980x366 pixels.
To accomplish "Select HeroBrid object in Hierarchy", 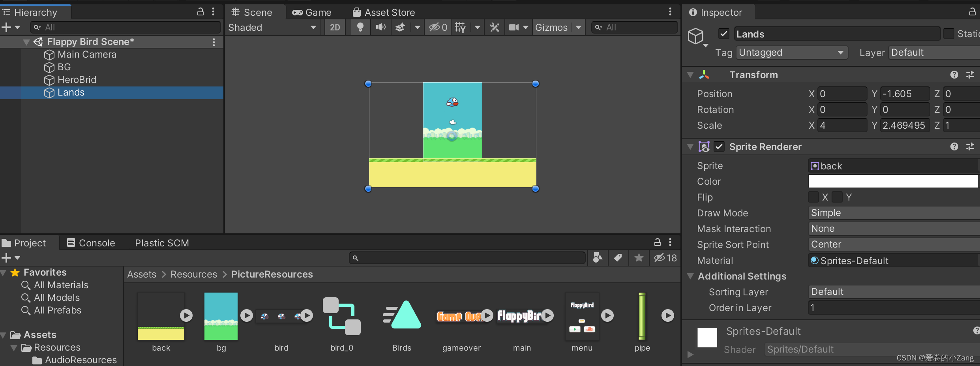I will (x=77, y=80).
